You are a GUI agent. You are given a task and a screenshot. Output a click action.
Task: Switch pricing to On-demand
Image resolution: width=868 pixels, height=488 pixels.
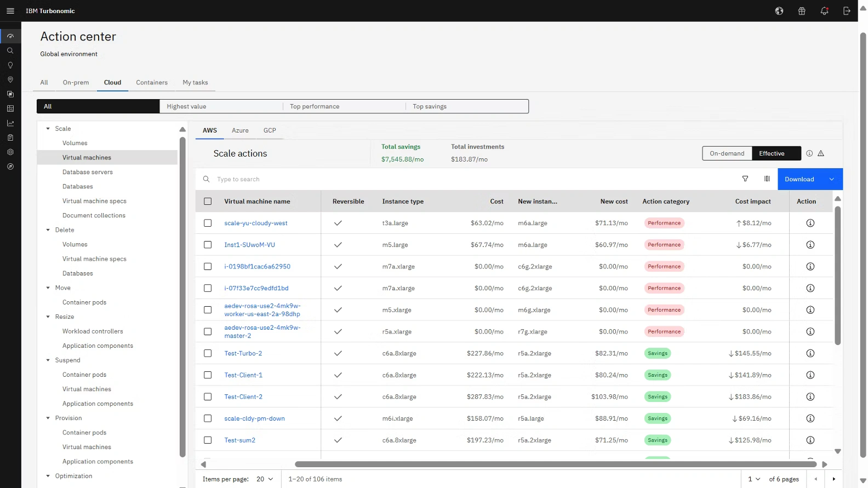pos(727,154)
